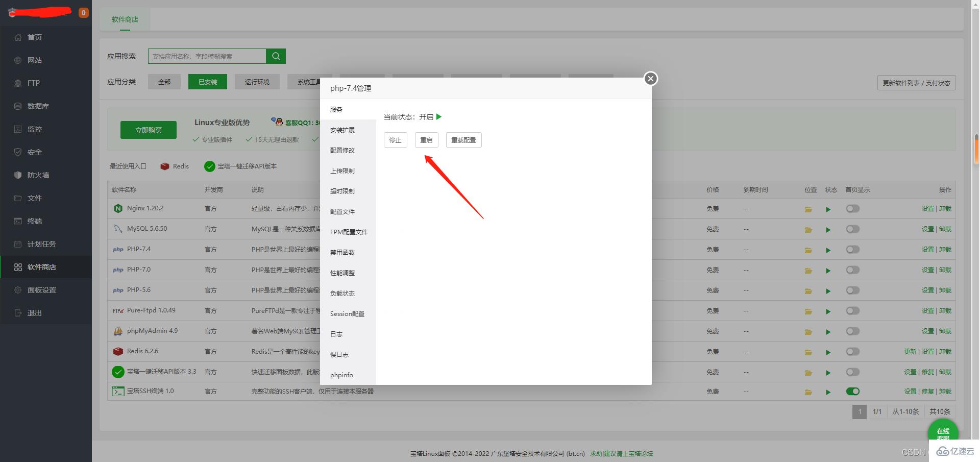
Task: Click the green 立即购买 button
Action: [149, 130]
